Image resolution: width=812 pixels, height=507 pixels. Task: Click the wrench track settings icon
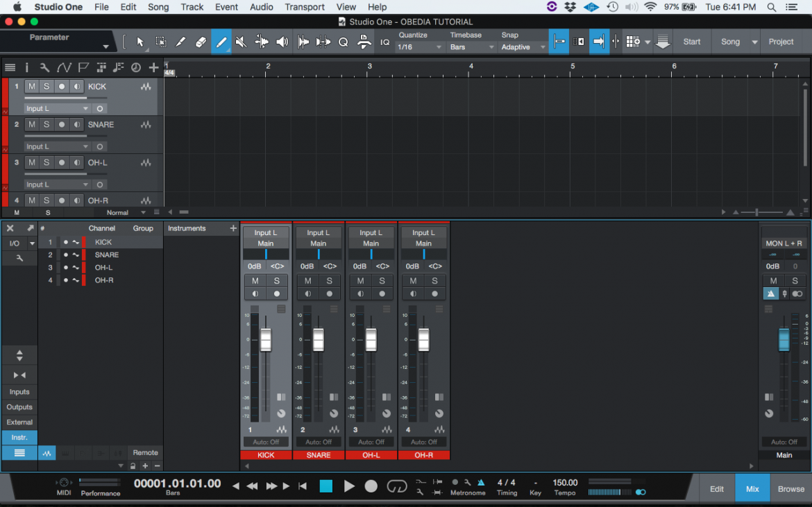[44, 67]
